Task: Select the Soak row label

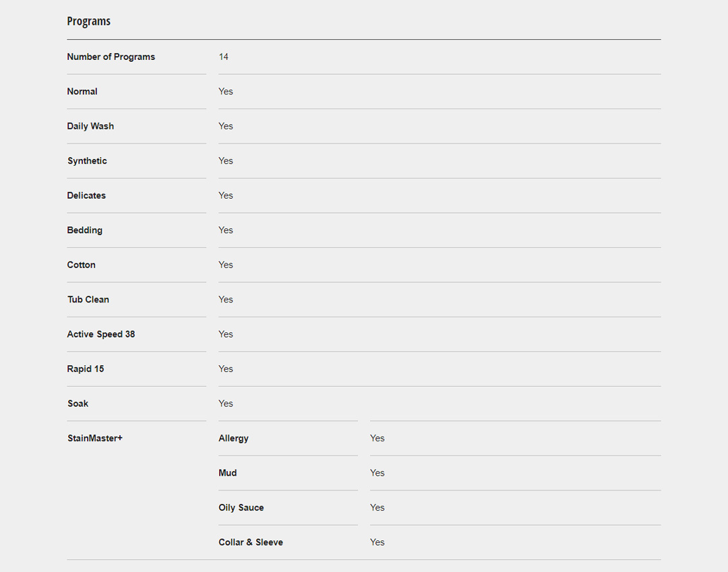Action: [x=78, y=404]
